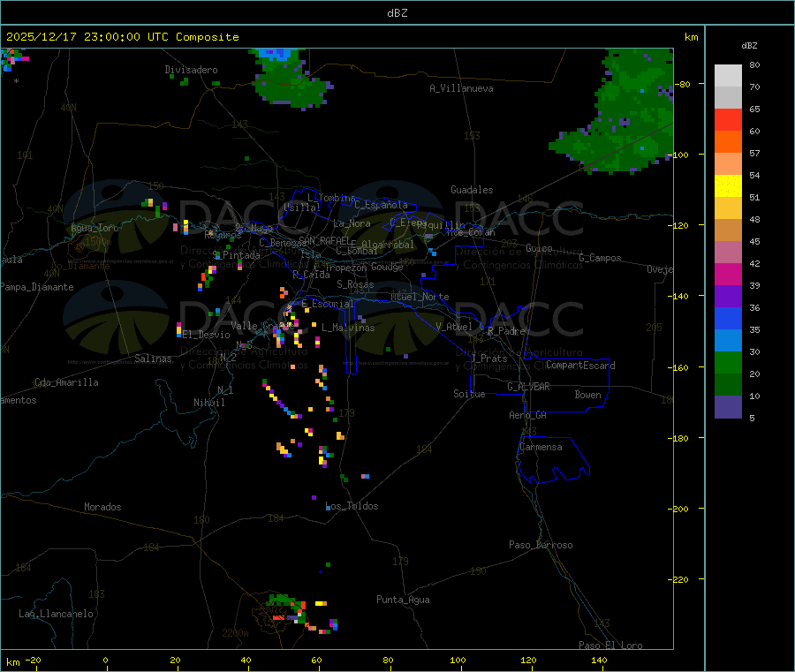The height and width of the screenshot is (672, 795).
Task: Click the Atuel_Norte location label
Action: pyautogui.click(x=420, y=297)
